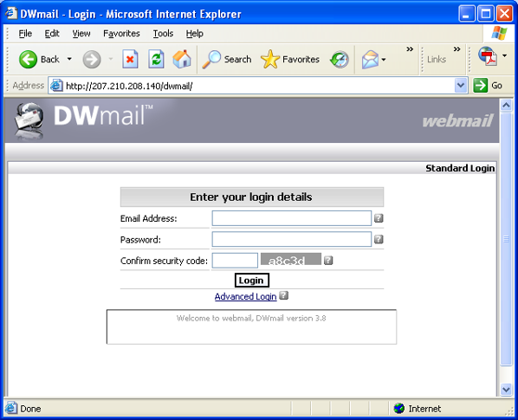Click the grey Forward arrow button

(92, 60)
